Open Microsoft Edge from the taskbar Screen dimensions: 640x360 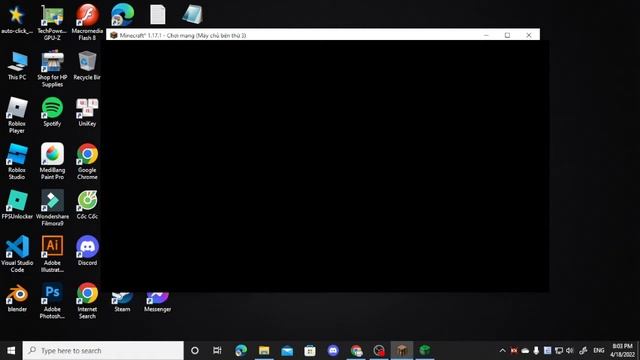pos(241,350)
